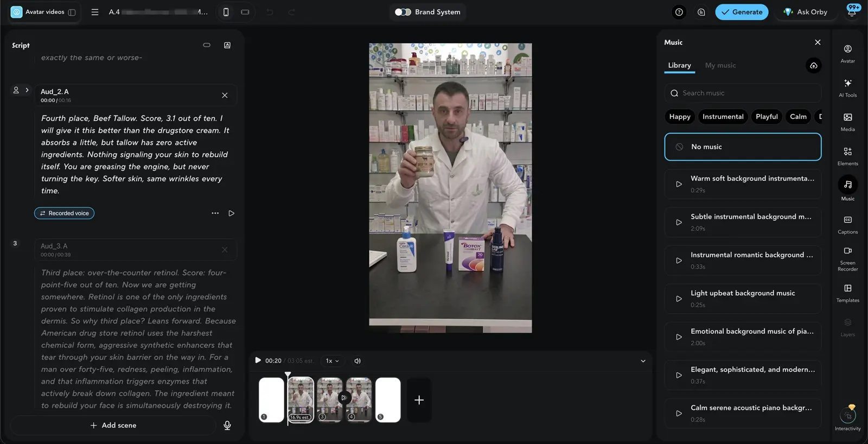Click the Generate button
868x444 pixels.
(742, 12)
